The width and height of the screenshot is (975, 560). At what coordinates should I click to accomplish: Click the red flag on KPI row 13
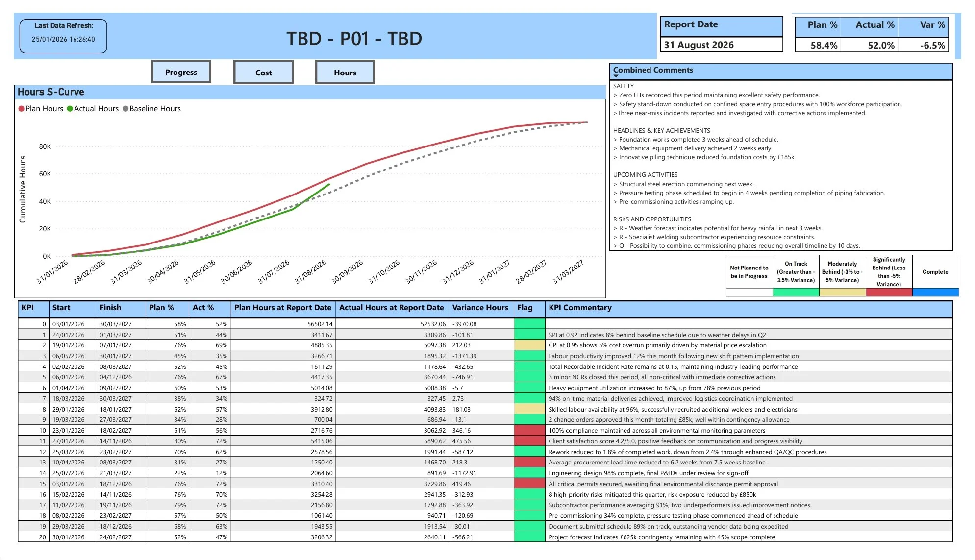pyautogui.click(x=529, y=462)
